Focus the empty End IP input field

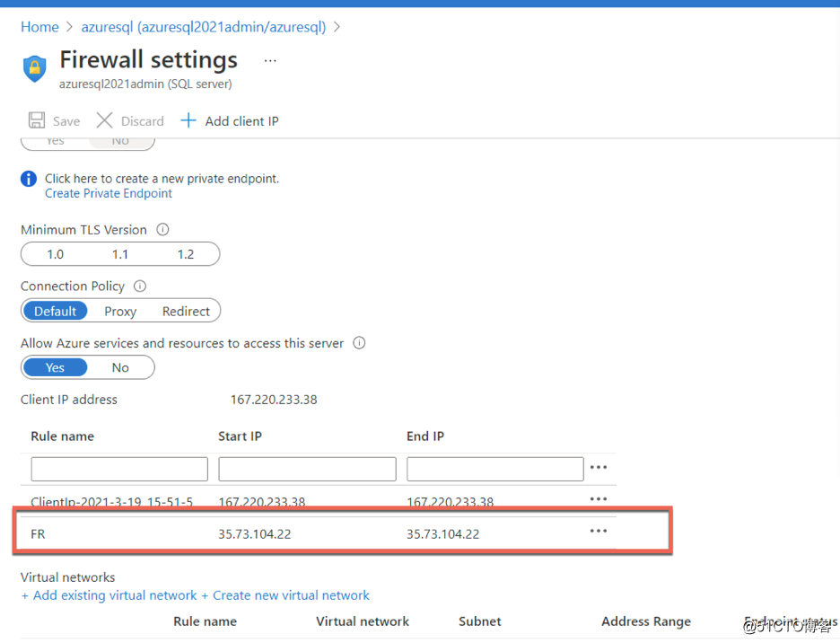coord(495,469)
